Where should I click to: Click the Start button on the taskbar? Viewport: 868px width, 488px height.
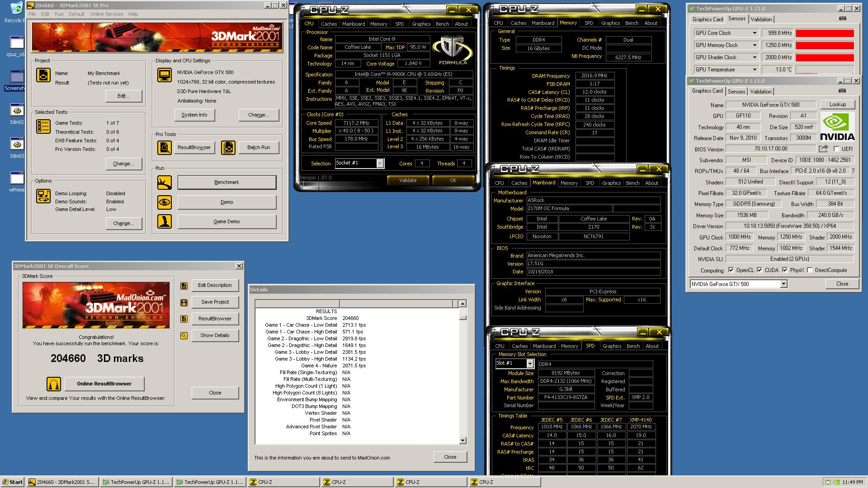pyautogui.click(x=13, y=482)
